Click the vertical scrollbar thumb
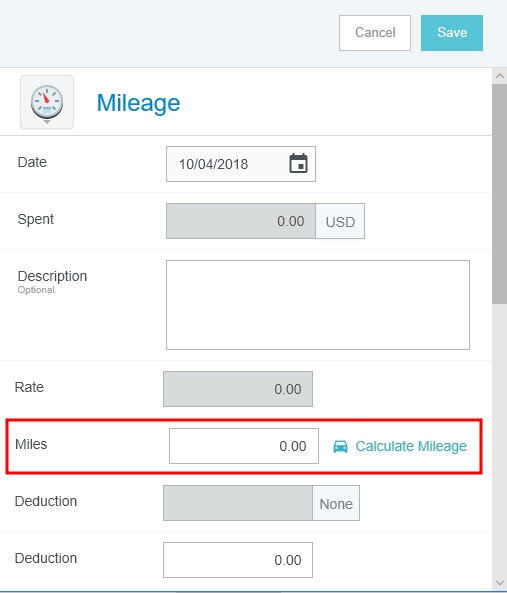The height and width of the screenshot is (593, 507). [499, 194]
